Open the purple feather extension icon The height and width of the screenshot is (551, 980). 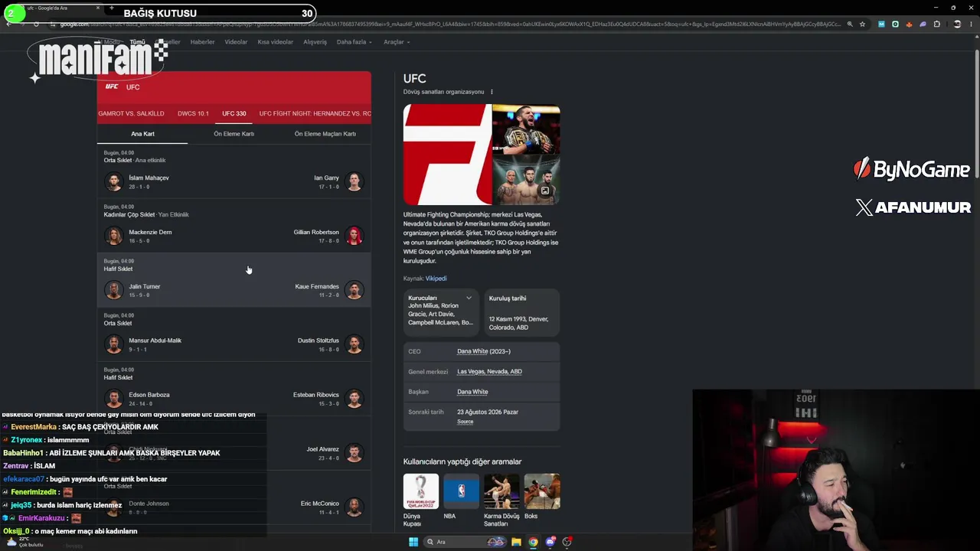pos(923,24)
